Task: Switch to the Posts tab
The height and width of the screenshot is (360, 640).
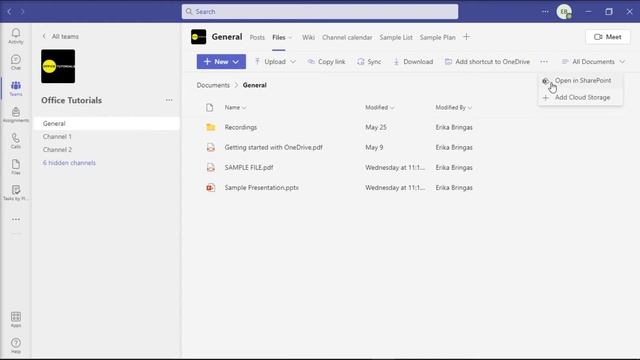Action: (x=257, y=37)
